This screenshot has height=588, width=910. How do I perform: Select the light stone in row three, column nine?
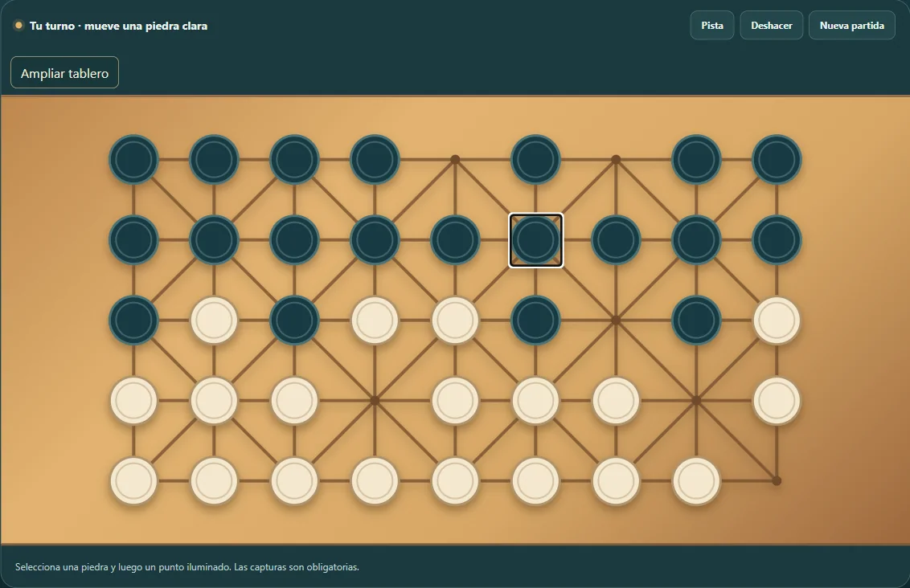pos(777,320)
